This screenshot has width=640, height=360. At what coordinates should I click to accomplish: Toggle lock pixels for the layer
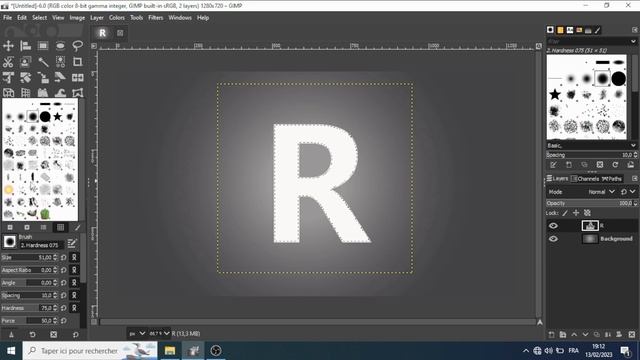point(565,213)
